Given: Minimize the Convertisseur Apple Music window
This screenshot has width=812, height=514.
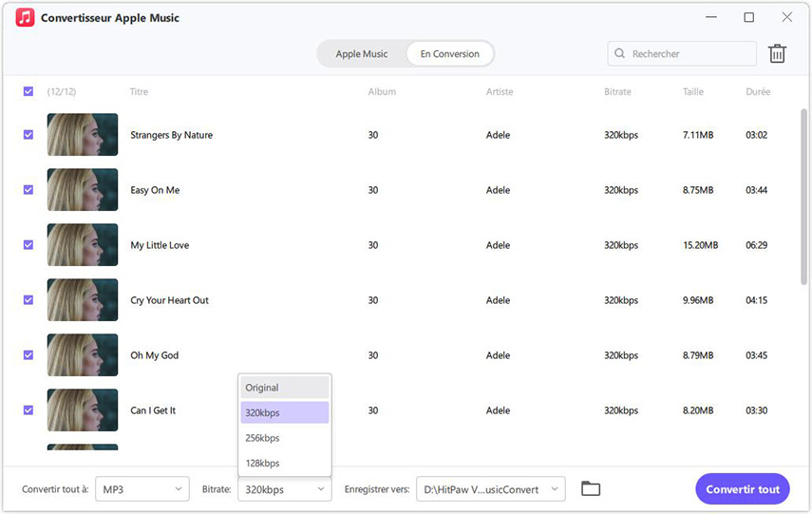Looking at the screenshot, I should pos(711,17).
